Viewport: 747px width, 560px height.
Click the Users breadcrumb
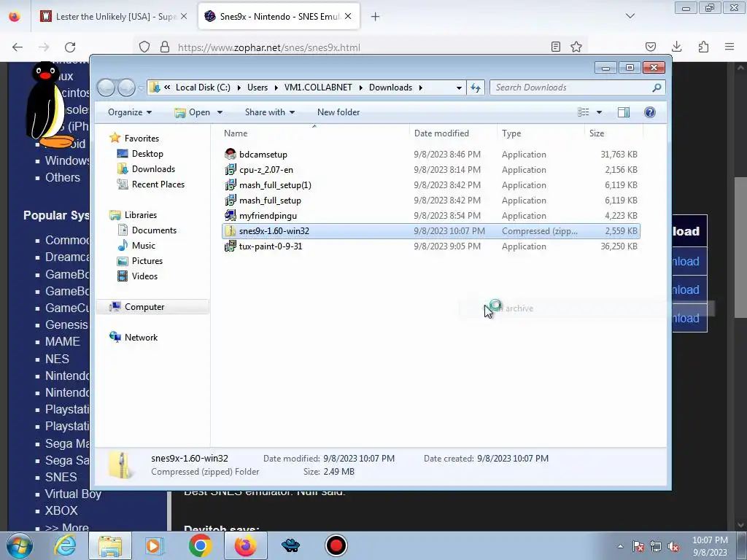(258, 87)
